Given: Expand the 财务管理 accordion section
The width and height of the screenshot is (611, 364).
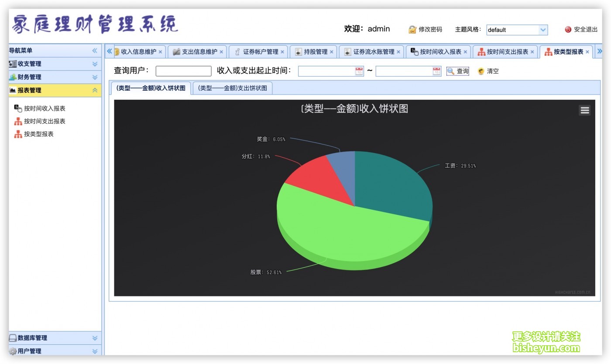Looking at the screenshot, I should coord(95,77).
